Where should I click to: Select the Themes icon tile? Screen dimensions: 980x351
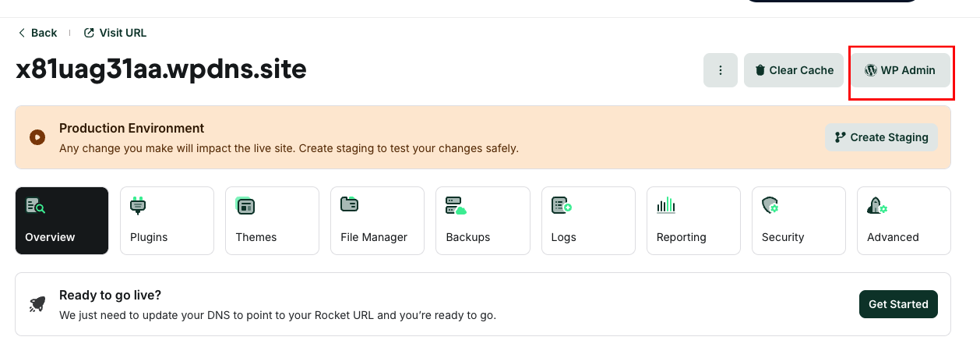pyautogui.click(x=245, y=206)
